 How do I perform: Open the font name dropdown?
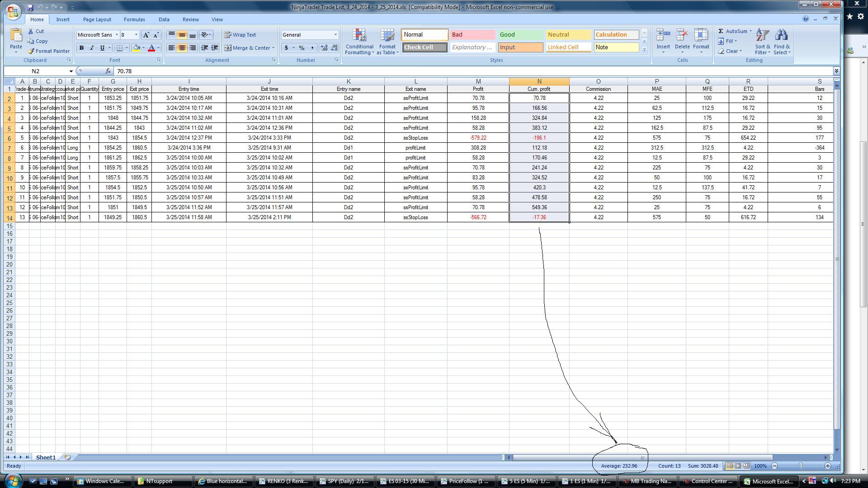click(x=117, y=35)
